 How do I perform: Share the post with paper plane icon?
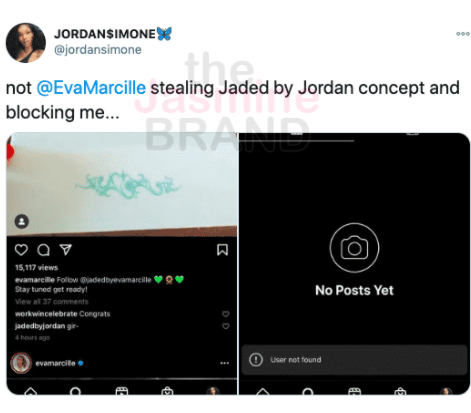click(x=65, y=249)
